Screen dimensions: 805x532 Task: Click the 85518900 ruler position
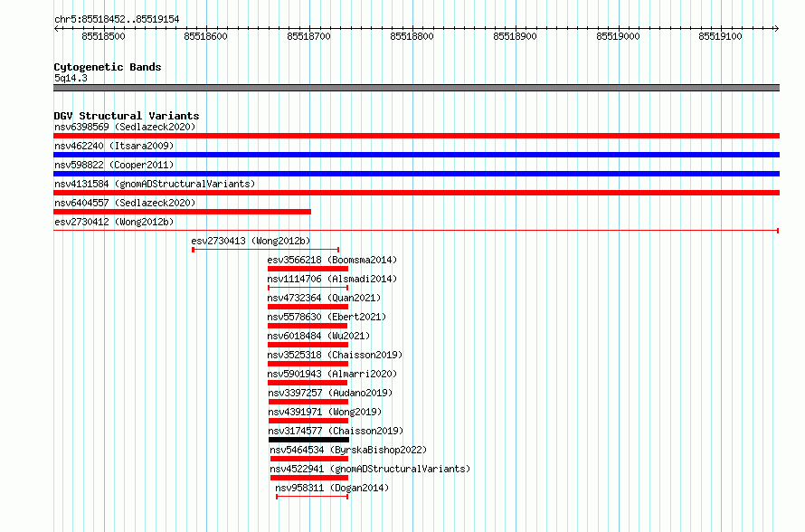pyautogui.click(x=515, y=36)
